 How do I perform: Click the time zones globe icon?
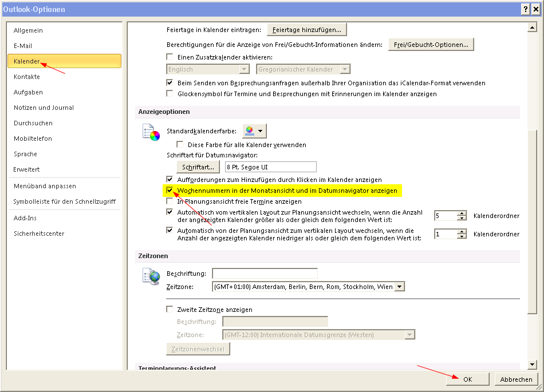click(151, 276)
